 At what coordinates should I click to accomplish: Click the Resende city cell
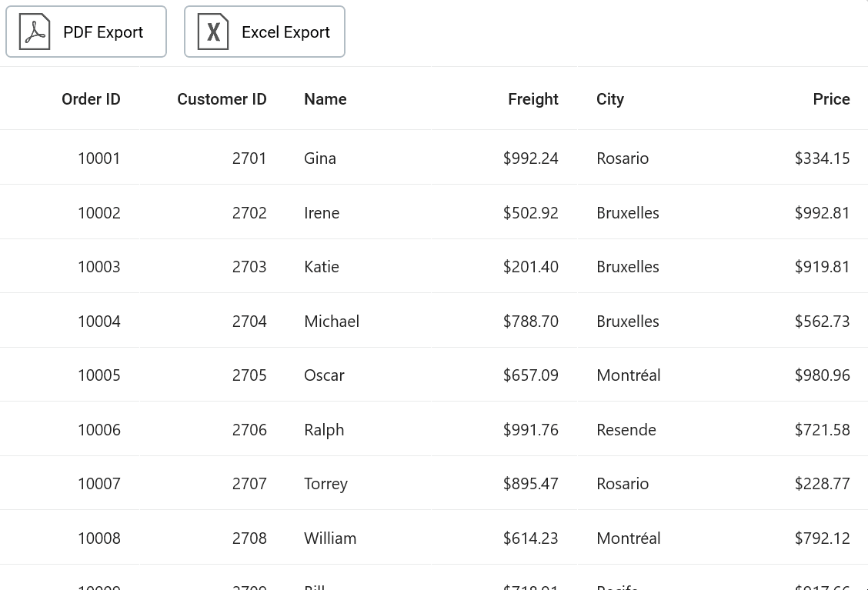(x=626, y=430)
